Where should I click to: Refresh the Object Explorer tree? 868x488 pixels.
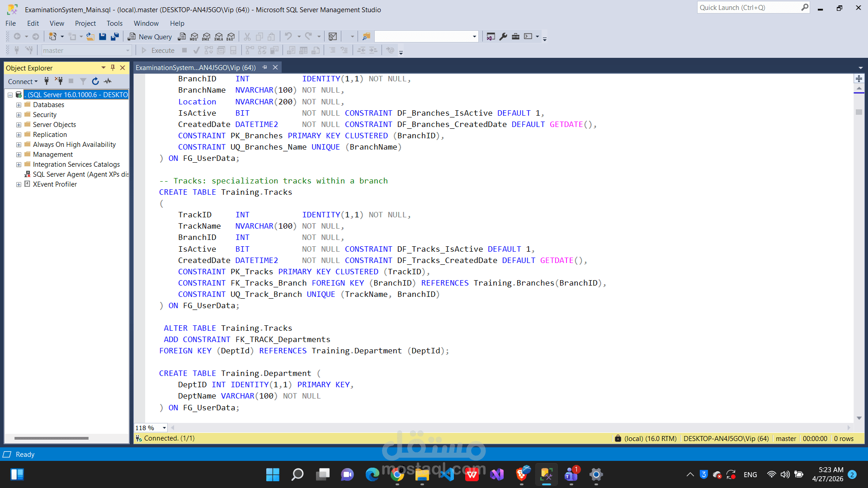[95, 81]
